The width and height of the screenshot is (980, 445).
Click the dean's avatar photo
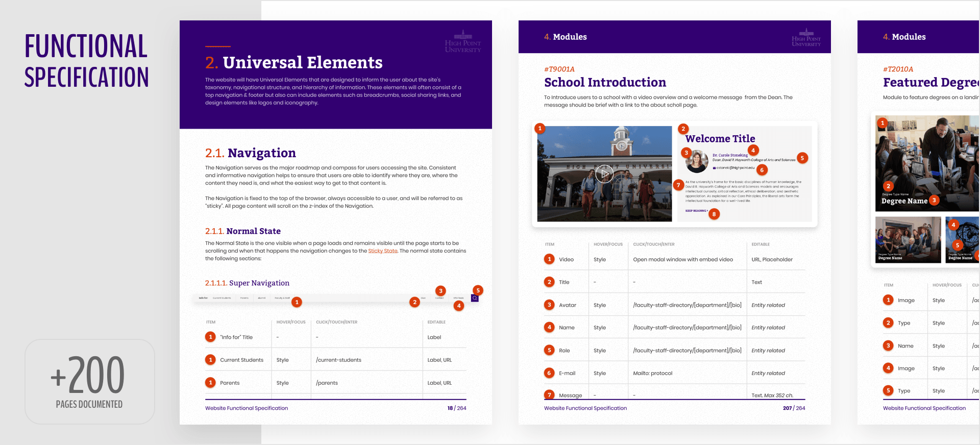pos(697,162)
